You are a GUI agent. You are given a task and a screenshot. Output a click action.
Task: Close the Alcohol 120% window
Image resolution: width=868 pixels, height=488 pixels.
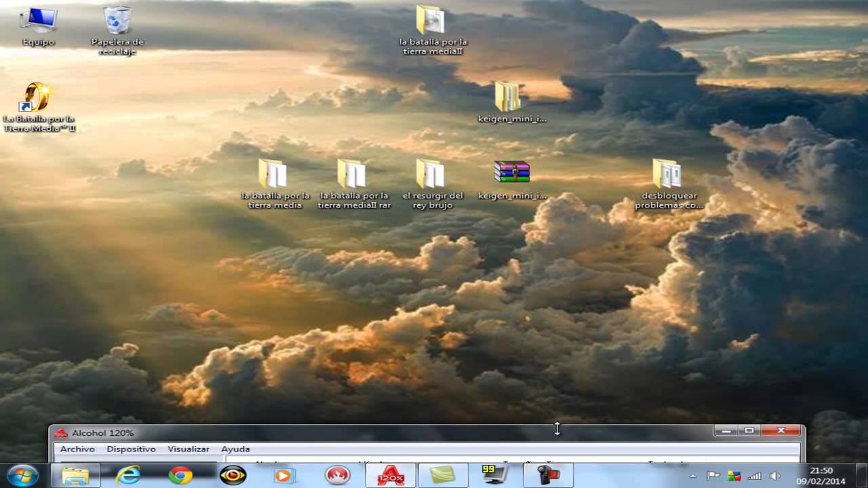[x=781, y=430]
